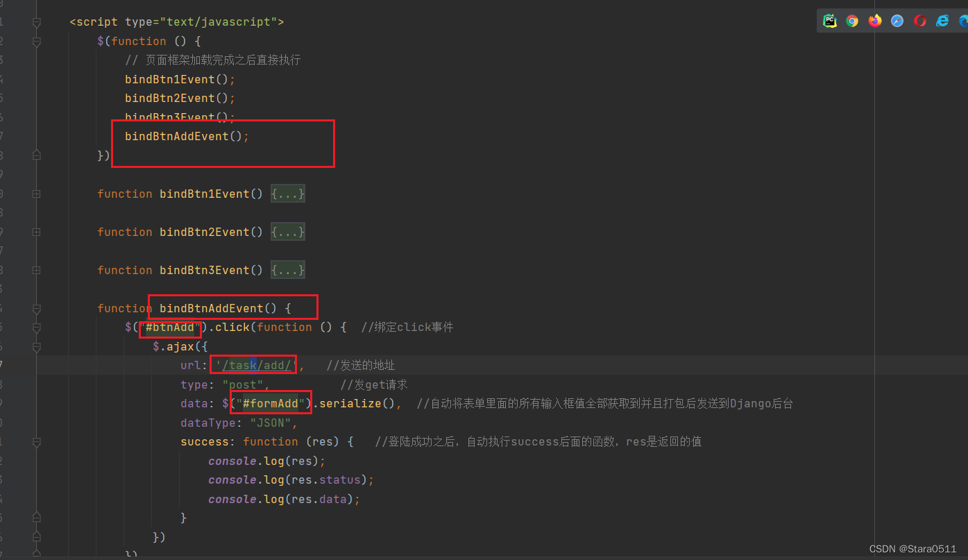Follow the '/task/add/' url string

[x=256, y=366]
